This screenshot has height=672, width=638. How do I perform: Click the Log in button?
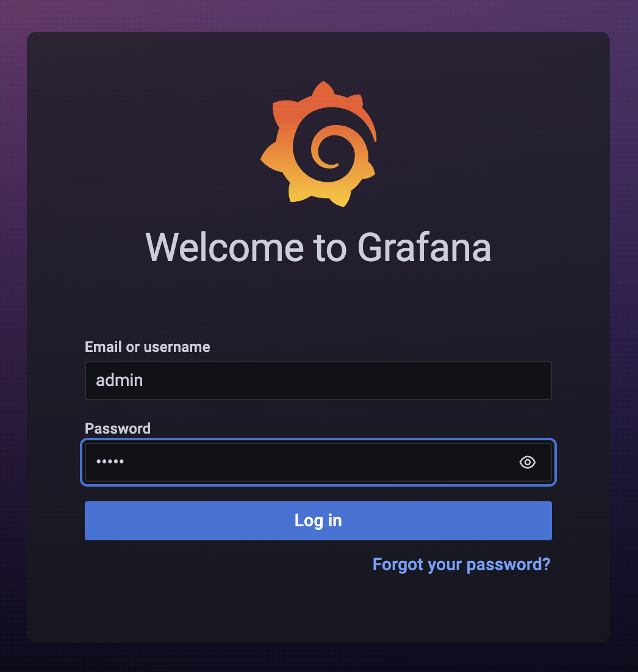318,521
